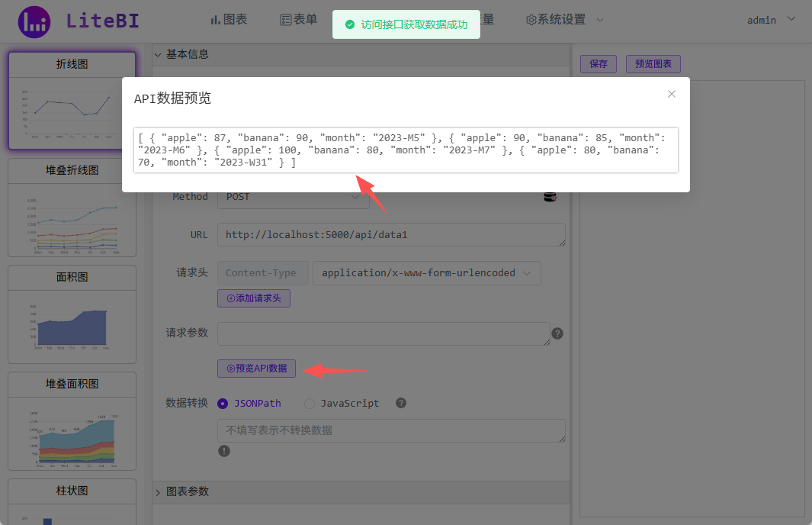Open the help icon next to 请求参数 field
Screen dimensions: 812x525
coord(557,334)
